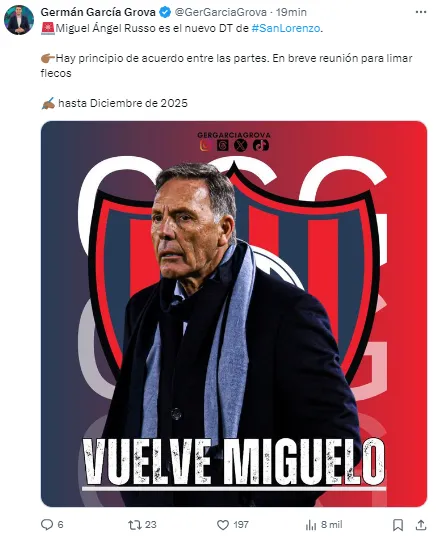437x536 pixels.
Task: Click the blue verified badge
Action: [165, 12]
